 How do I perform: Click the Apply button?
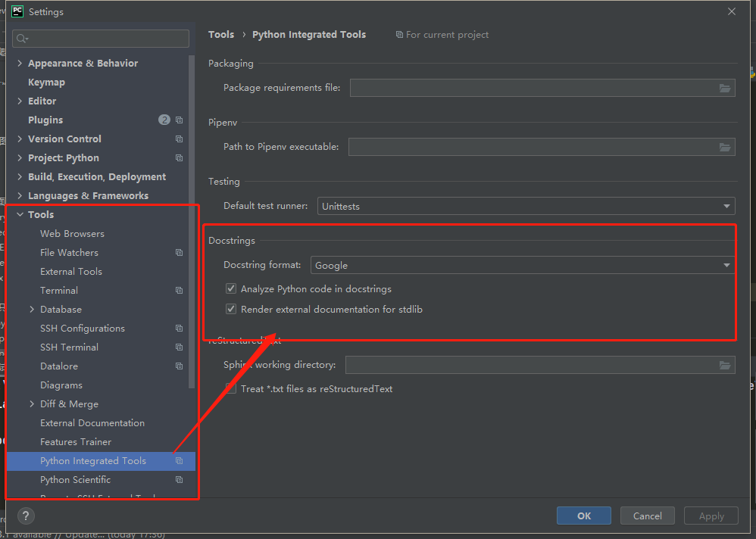(711, 516)
